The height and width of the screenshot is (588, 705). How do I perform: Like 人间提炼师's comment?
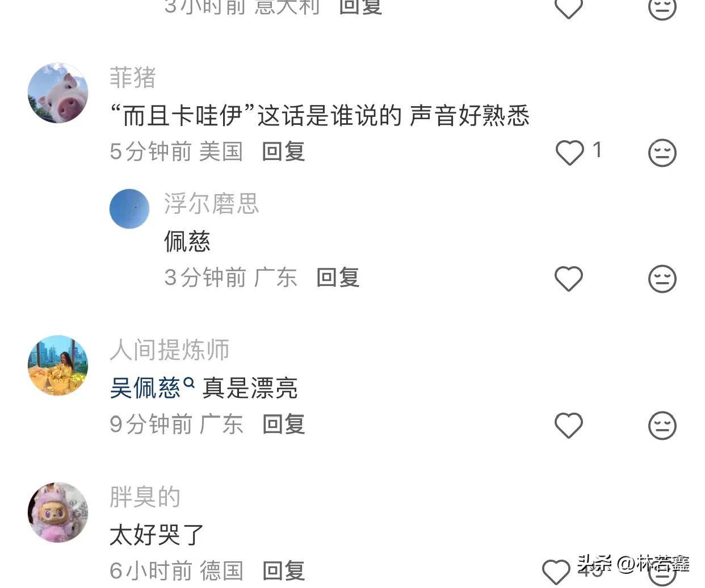click(569, 425)
